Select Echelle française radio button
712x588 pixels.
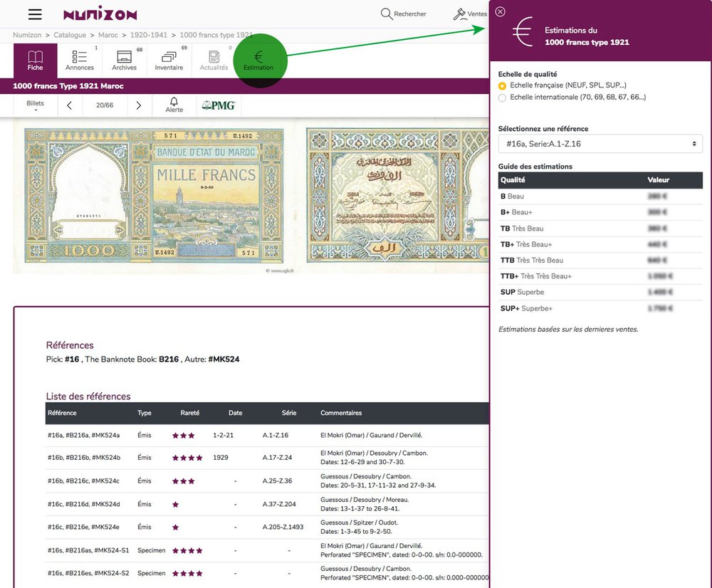pos(502,86)
